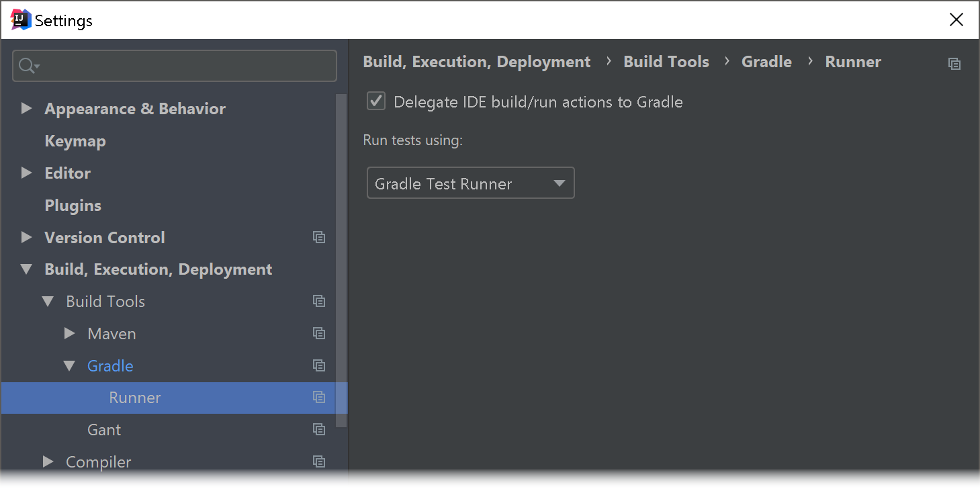This screenshot has width=980, height=489.
Task: Click project-level icon on the Runner row
Action: coord(319,397)
